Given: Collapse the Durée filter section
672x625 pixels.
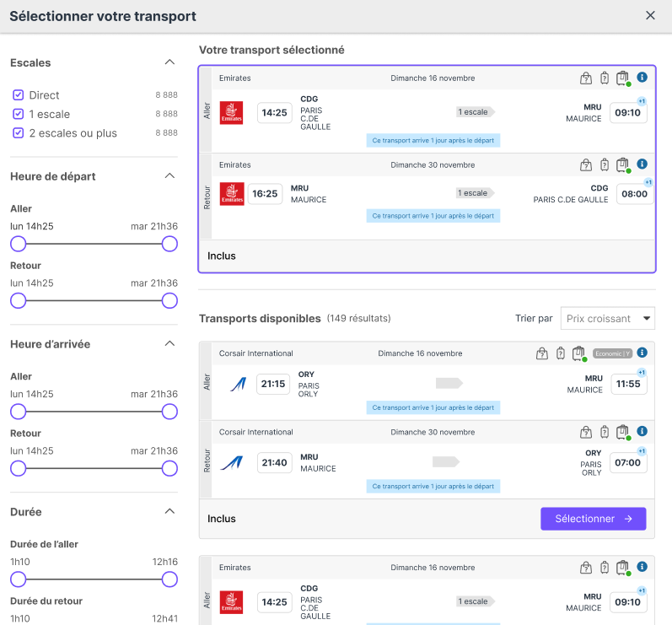Looking at the screenshot, I should point(169,511).
